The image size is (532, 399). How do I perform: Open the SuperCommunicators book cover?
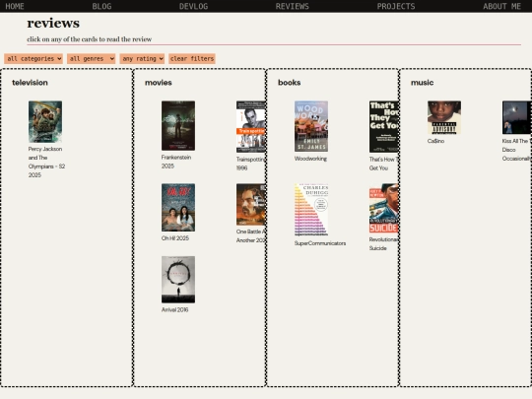311,210
